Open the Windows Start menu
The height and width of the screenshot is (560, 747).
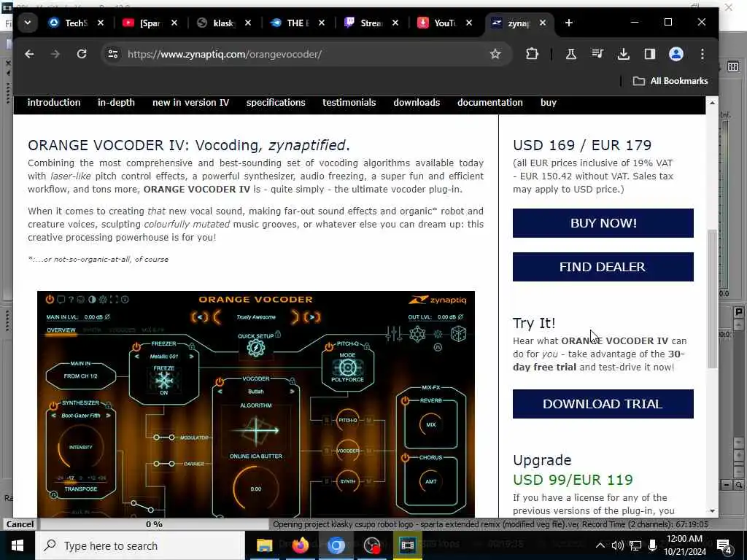coord(18,545)
